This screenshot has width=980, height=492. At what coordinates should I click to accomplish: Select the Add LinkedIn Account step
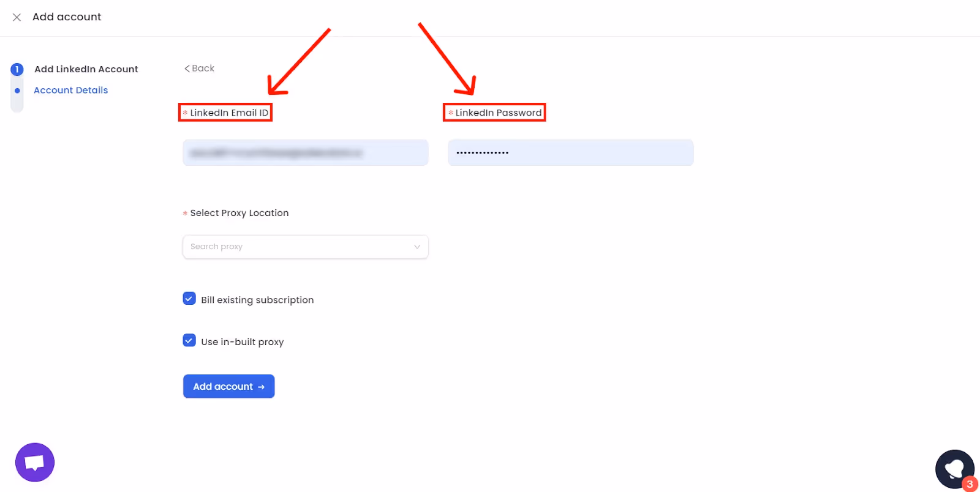pos(86,69)
